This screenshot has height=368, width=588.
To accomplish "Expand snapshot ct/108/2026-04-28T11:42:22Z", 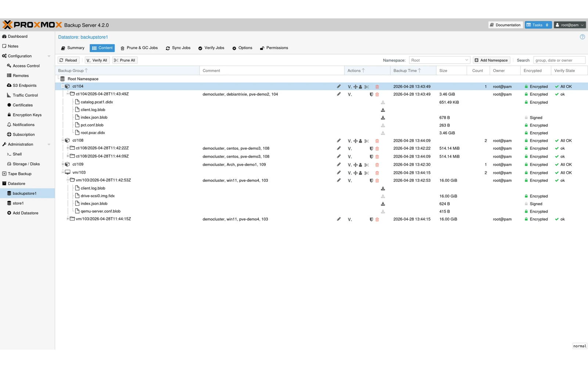I will [68, 148].
